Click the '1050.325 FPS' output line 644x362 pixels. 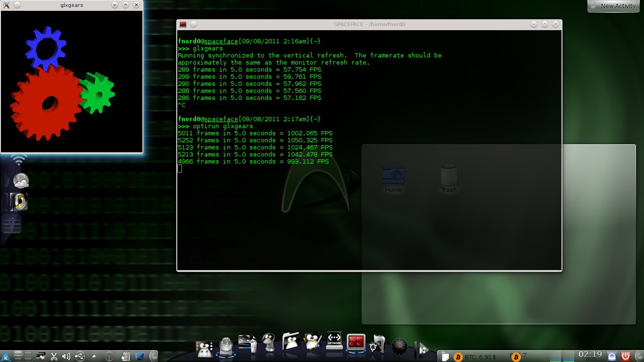255,140
